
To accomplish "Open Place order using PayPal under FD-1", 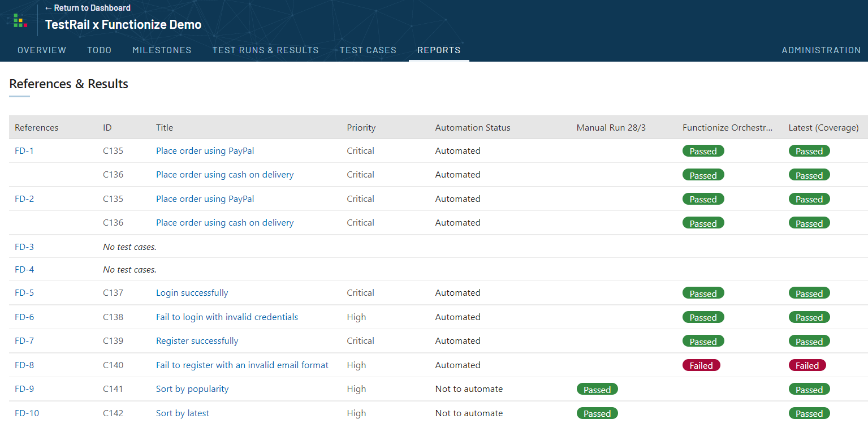I will coord(205,151).
